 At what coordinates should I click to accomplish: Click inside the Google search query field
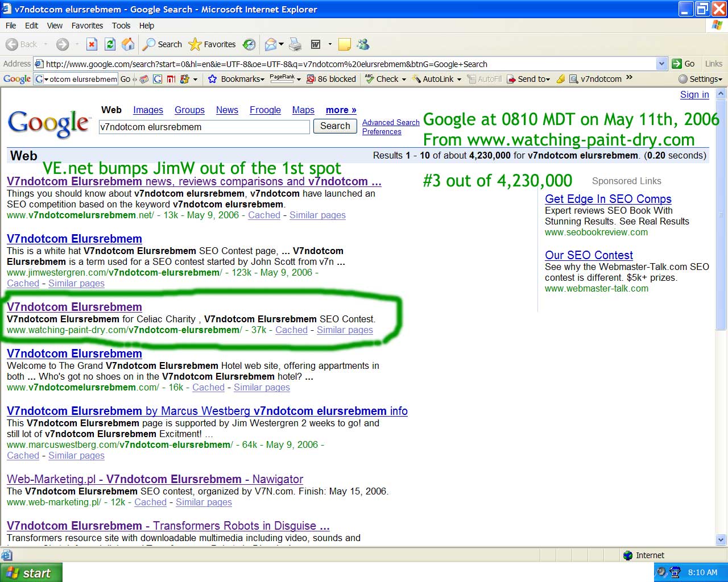(x=204, y=127)
